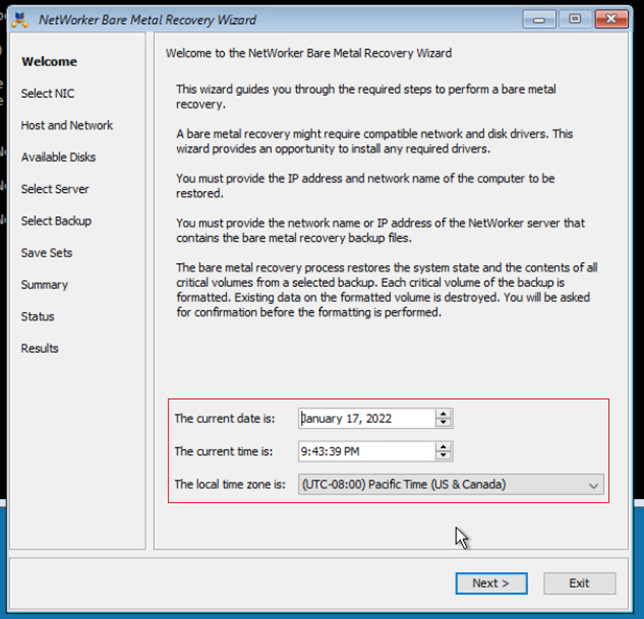Click into the current date field
This screenshot has height=619, width=644.
[x=367, y=419]
